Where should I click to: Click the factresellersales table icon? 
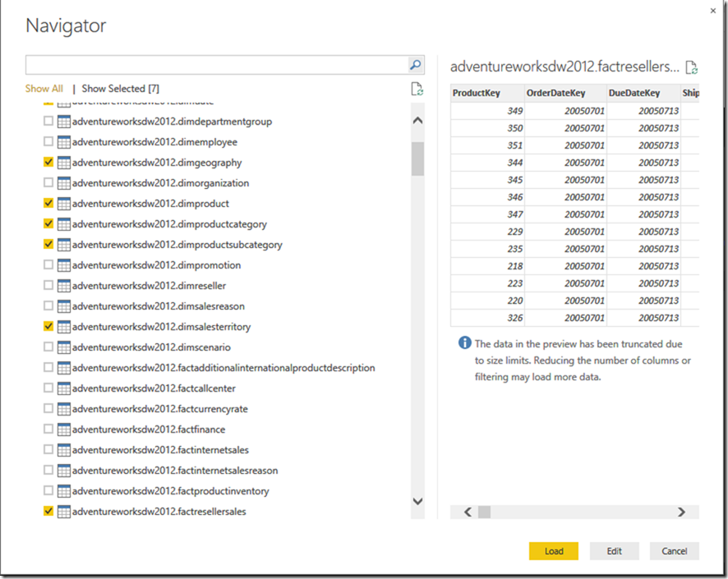tap(63, 512)
